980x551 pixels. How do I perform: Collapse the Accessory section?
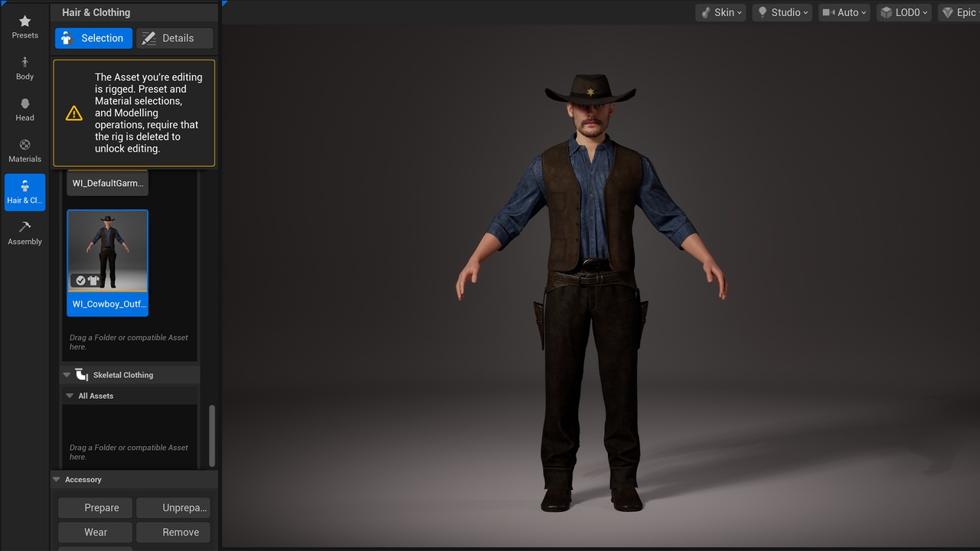click(x=56, y=480)
